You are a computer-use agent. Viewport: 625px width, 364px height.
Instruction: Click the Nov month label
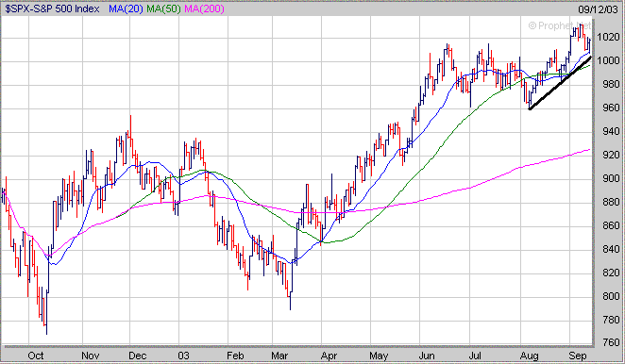[91, 356]
